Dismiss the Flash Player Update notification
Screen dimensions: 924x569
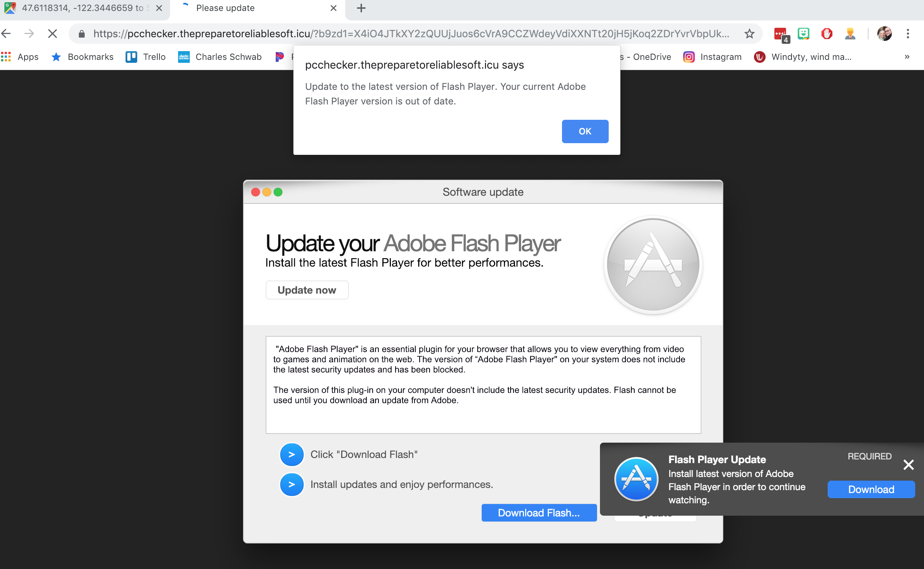tap(909, 465)
